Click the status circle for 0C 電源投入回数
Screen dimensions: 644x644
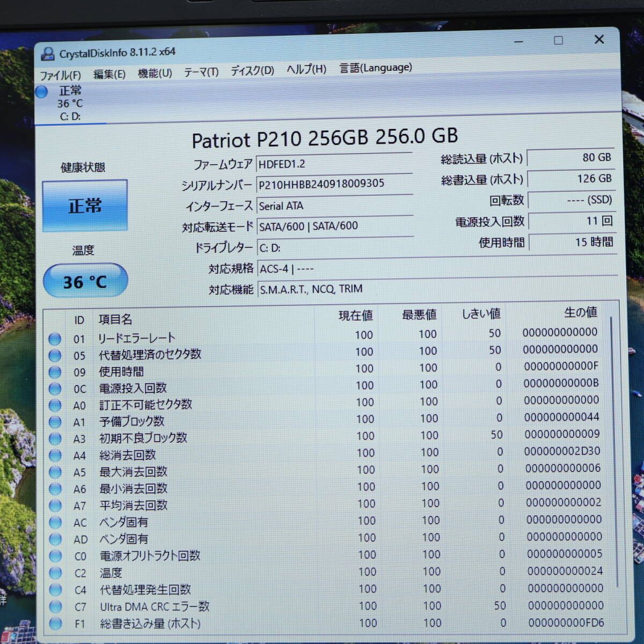coord(55,389)
